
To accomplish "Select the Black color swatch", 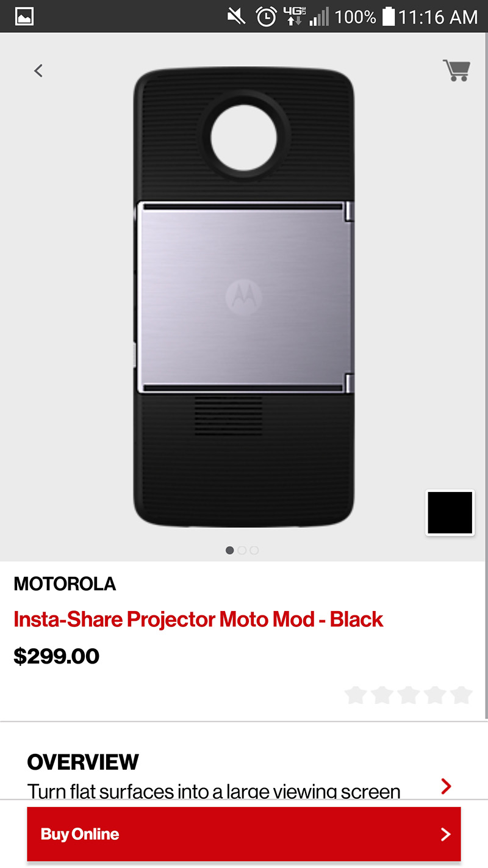I will coord(450,513).
